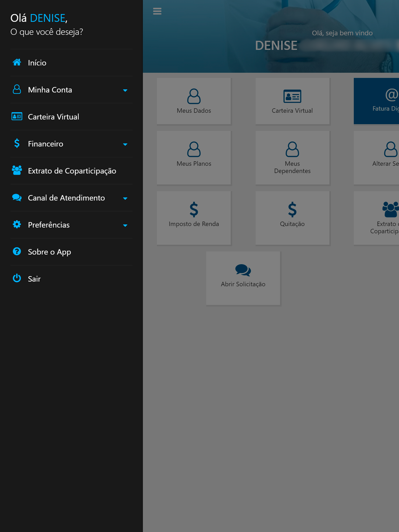Viewport: 399px width, 532px height.
Task: Click the DENISE name in header banner
Action: point(276,45)
